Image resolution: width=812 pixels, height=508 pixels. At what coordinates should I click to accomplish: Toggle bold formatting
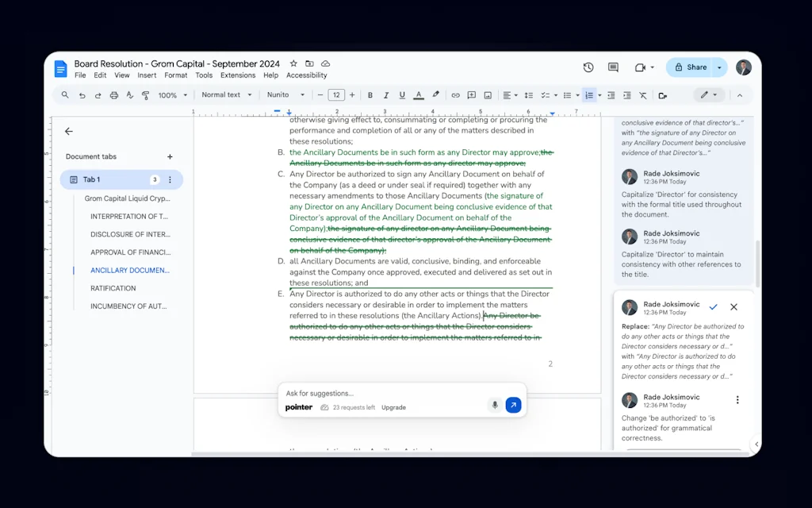pyautogui.click(x=370, y=94)
